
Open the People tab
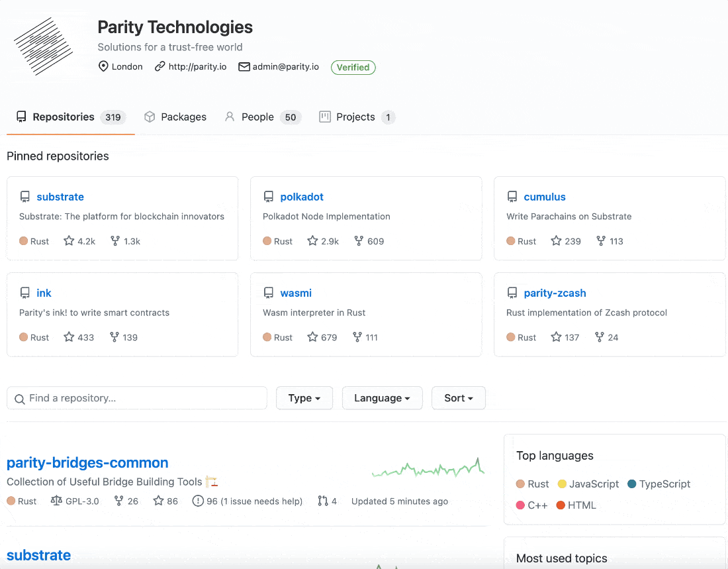(263, 117)
